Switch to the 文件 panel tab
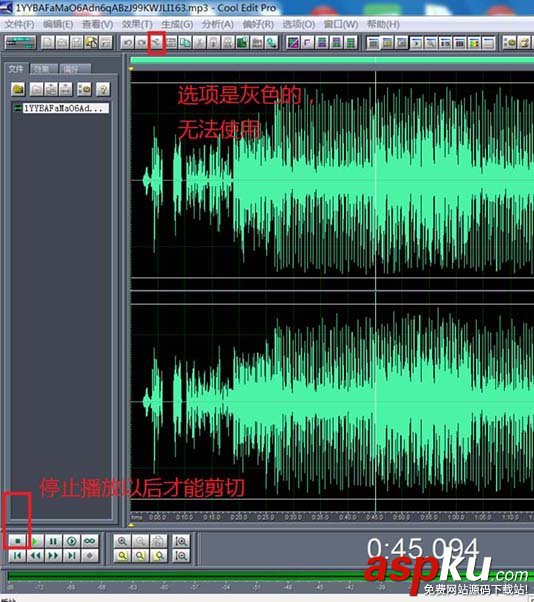Image resolution: width=534 pixels, height=602 pixels. click(16, 69)
